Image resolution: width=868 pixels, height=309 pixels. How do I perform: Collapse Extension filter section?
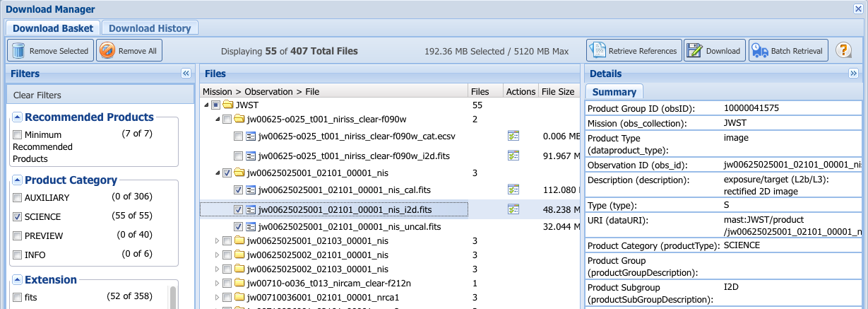tap(18, 280)
